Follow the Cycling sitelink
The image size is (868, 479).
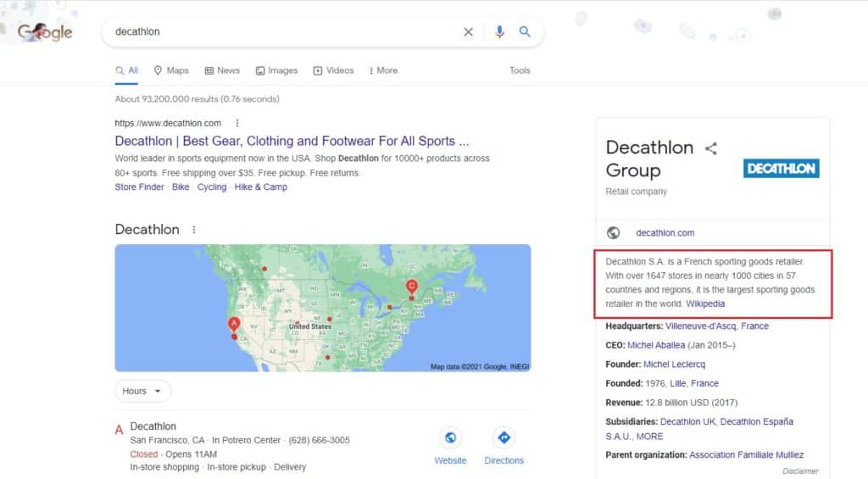[x=212, y=187]
